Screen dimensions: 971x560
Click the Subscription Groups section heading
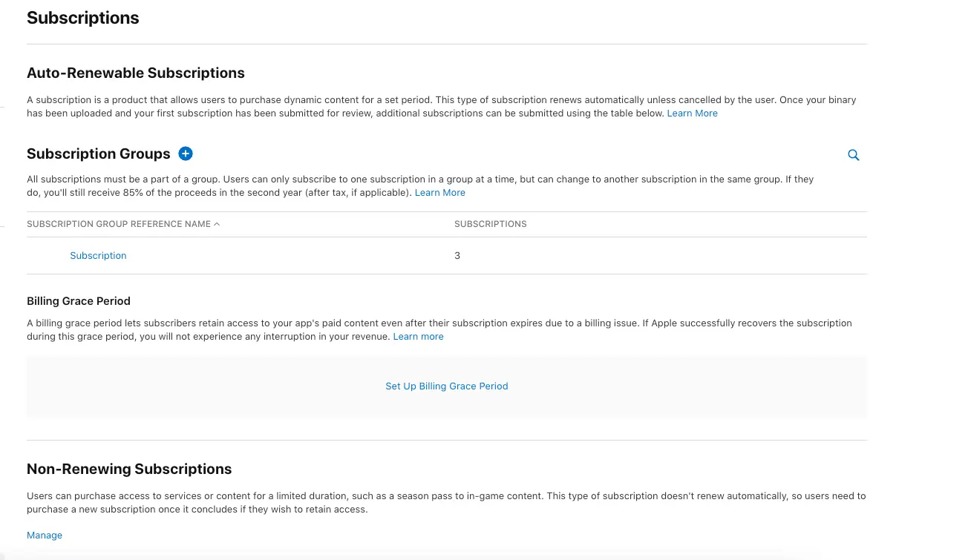coord(98,154)
